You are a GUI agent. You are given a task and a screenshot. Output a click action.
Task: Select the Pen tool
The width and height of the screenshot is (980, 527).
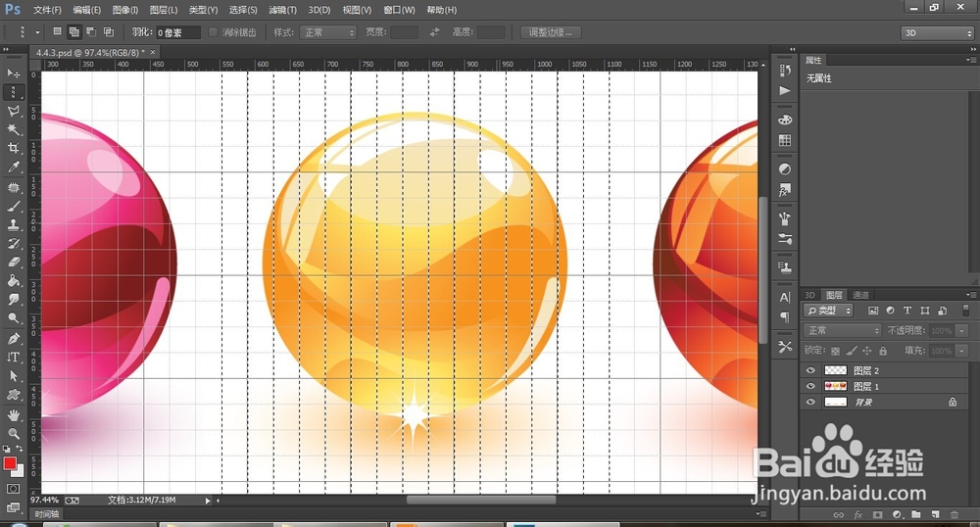click(x=13, y=338)
